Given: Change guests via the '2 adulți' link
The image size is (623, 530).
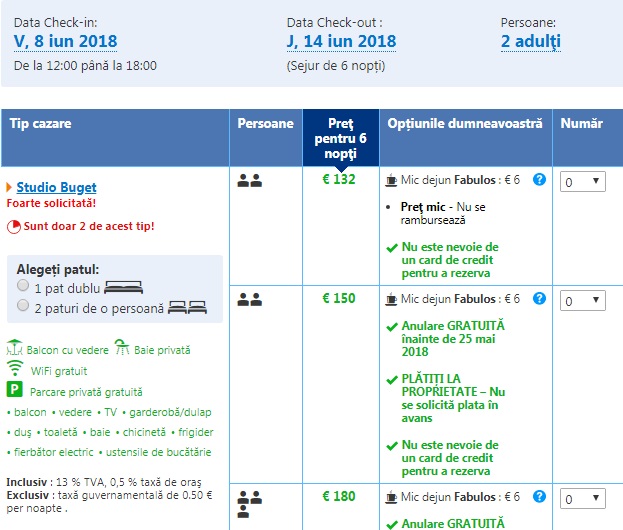Looking at the screenshot, I should tap(530, 42).
